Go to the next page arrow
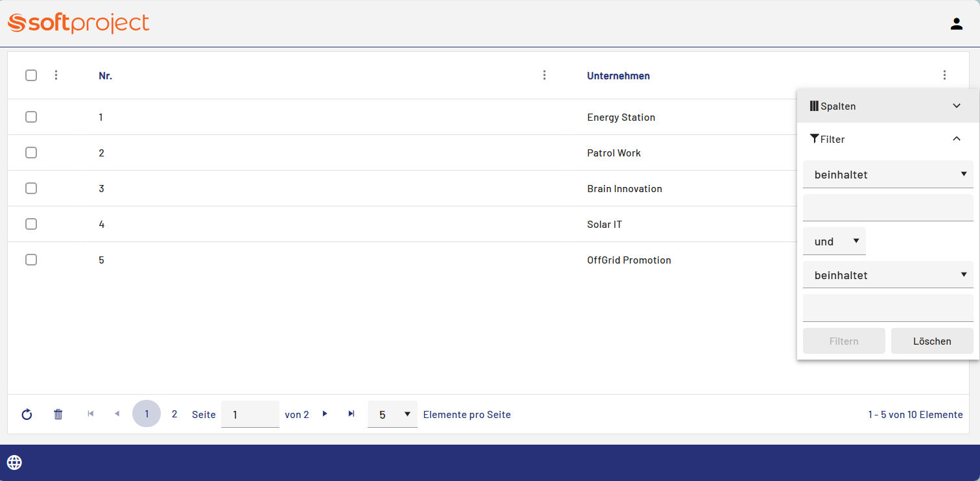This screenshot has width=980, height=481. pyautogui.click(x=325, y=414)
